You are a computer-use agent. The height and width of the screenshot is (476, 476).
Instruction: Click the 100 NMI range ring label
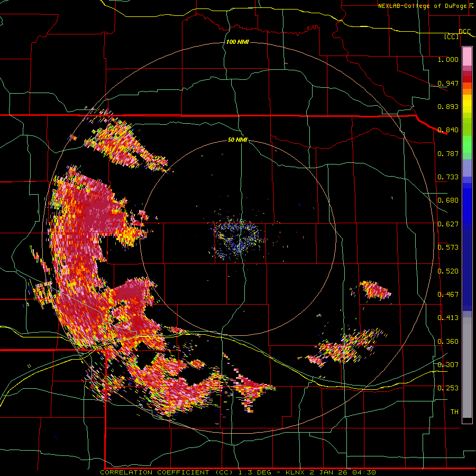pos(237,42)
